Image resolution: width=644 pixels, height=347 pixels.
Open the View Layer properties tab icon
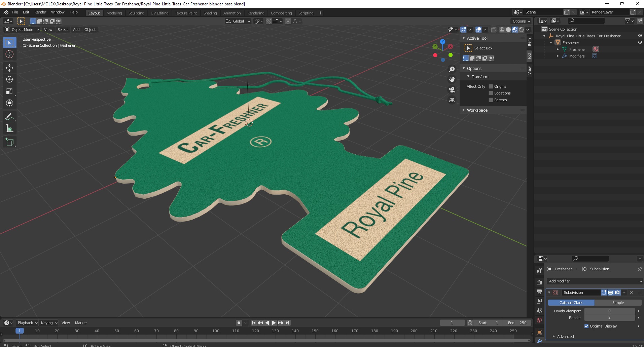click(539, 301)
